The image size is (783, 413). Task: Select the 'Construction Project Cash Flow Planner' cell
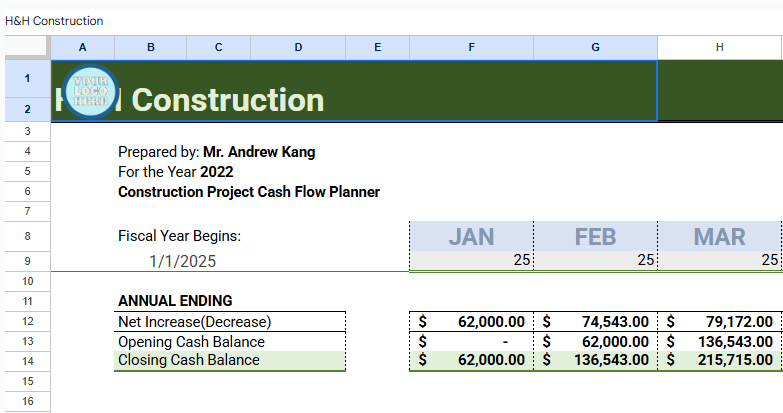[x=248, y=192]
